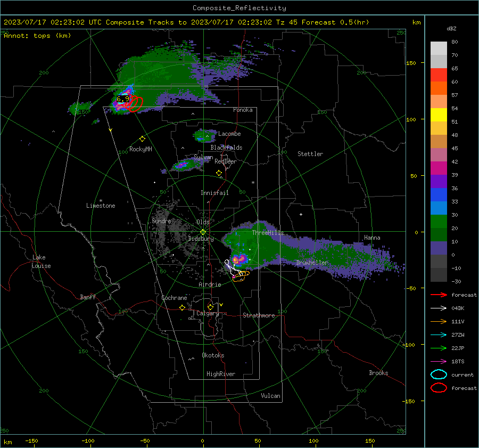Viewport: 479px width, 448px height.
Task: Click the Limestone label
Action: pos(101,206)
